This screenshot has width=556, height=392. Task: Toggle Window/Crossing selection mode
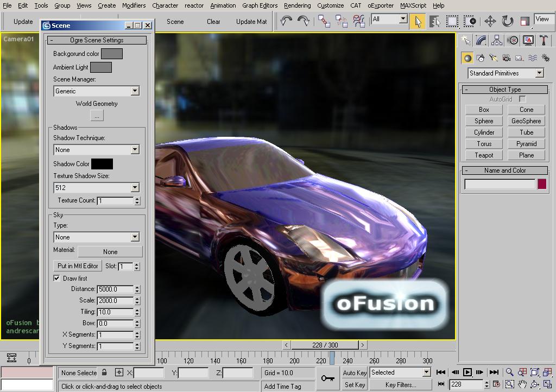470,21
